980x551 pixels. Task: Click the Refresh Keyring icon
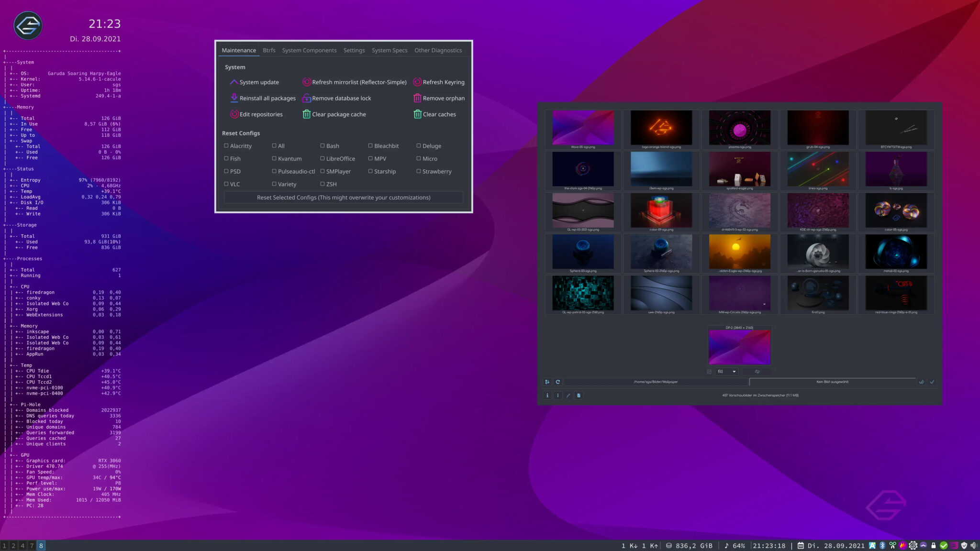(x=417, y=82)
